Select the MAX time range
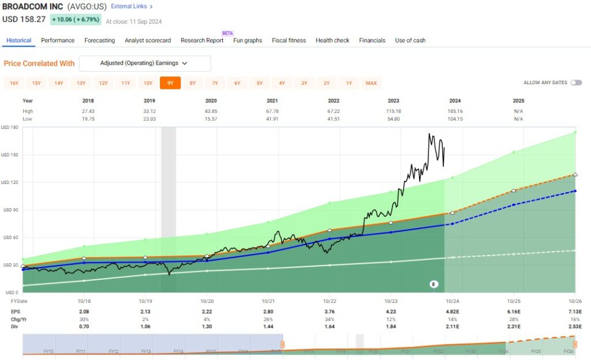The width and height of the screenshot is (591, 364). coord(371,82)
